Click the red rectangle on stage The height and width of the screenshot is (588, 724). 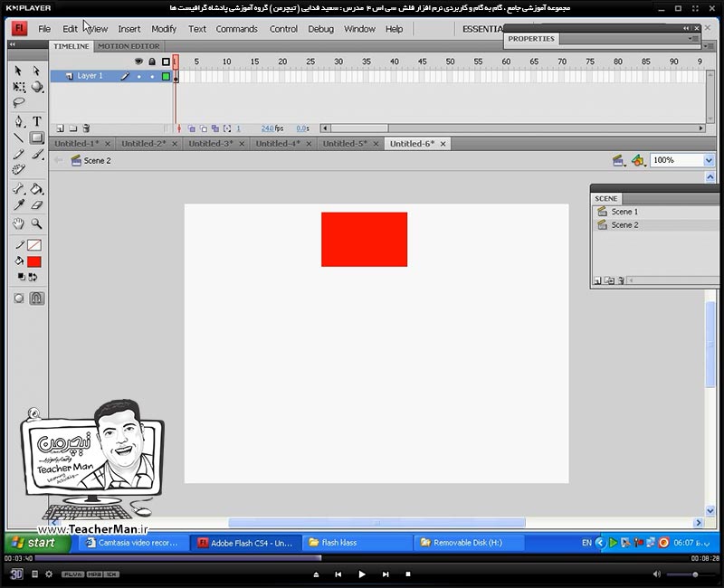pos(365,240)
